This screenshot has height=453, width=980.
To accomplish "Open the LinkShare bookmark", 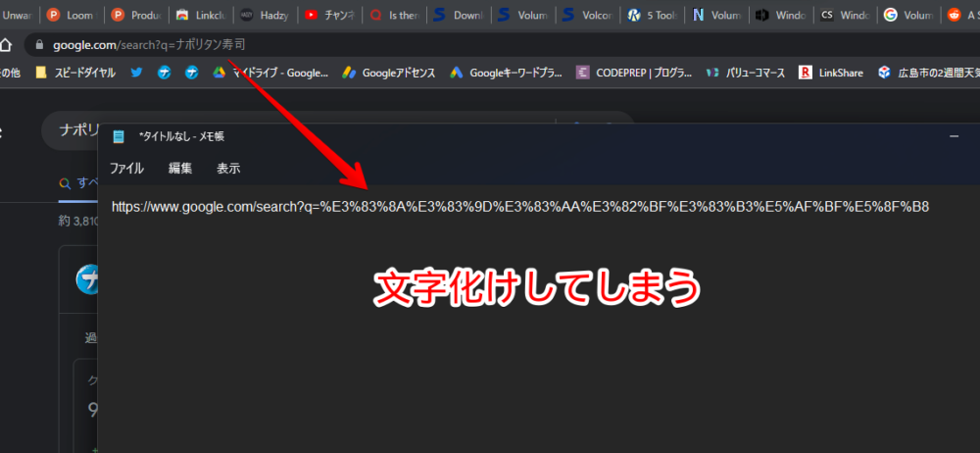I will pos(832,73).
